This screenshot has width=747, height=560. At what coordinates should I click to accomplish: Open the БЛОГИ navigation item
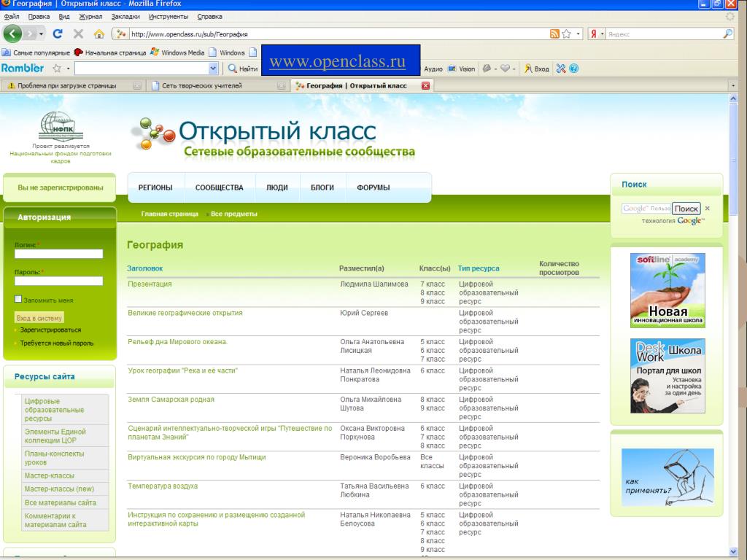[322, 187]
